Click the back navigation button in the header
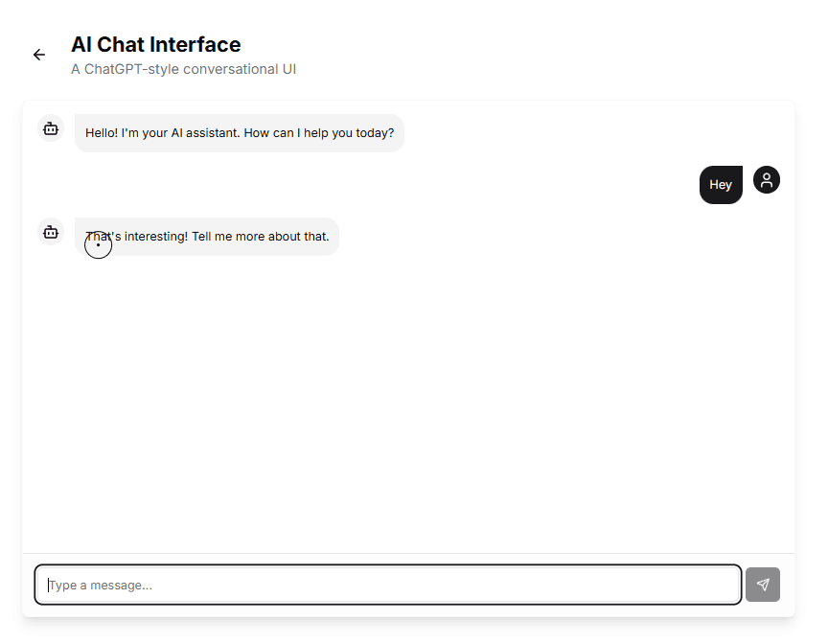The width and height of the screenshot is (828, 644). click(x=38, y=55)
